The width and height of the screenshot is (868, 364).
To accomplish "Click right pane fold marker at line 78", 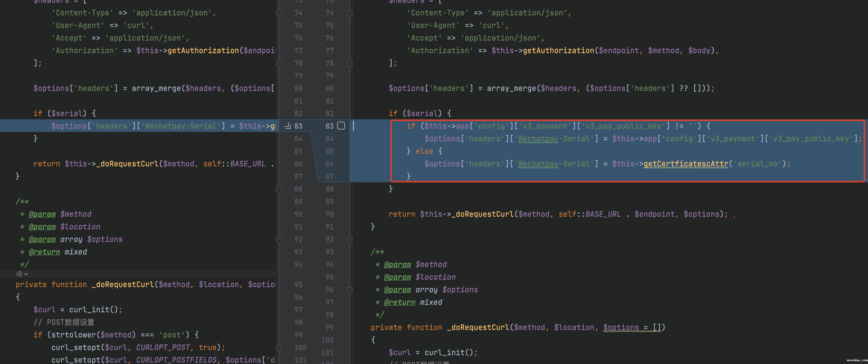I will click(349, 63).
